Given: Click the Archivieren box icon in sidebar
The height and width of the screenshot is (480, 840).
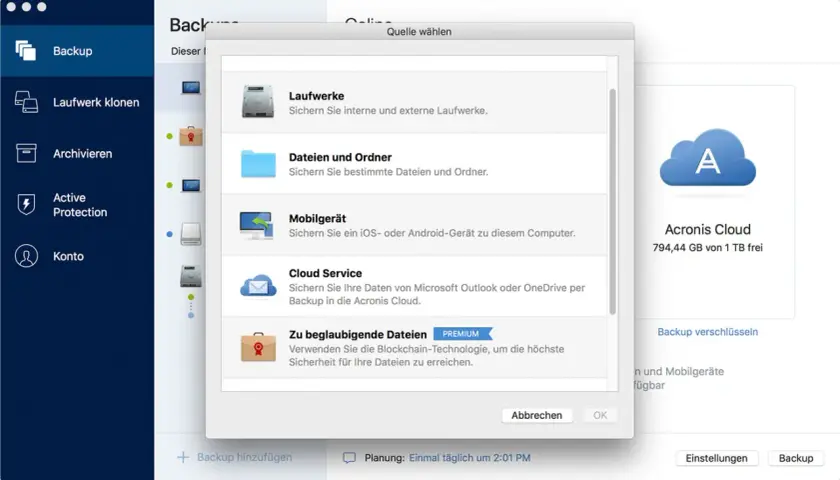Looking at the screenshot, I should (x=26, y=153).
